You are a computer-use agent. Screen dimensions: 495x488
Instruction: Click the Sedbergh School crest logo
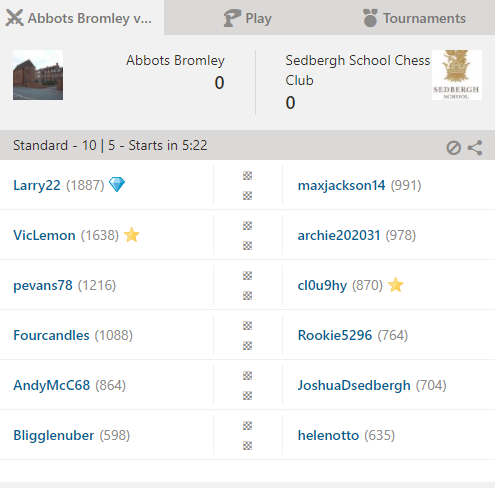coord(457,75)
